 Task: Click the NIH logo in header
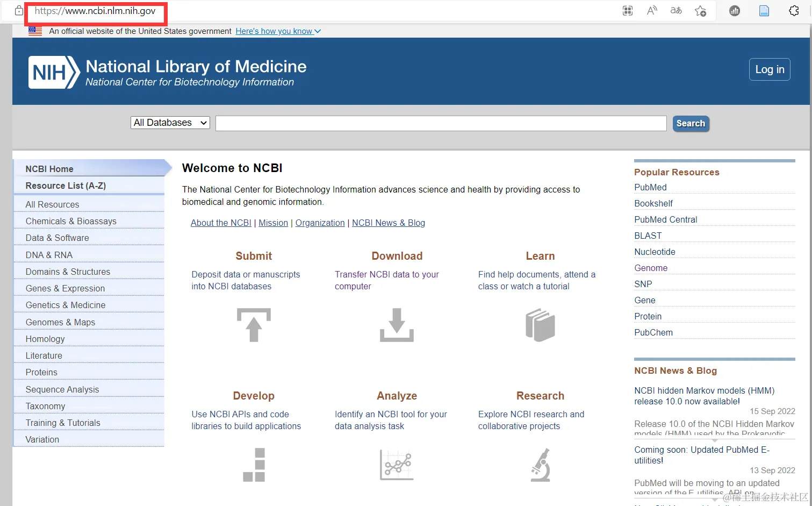click(54, 72)
